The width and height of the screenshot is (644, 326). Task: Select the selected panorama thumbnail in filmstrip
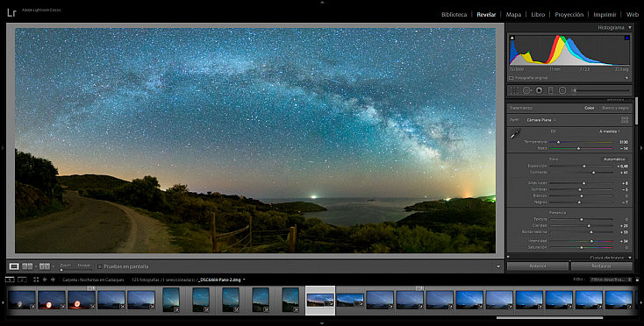tap(320, 301)
